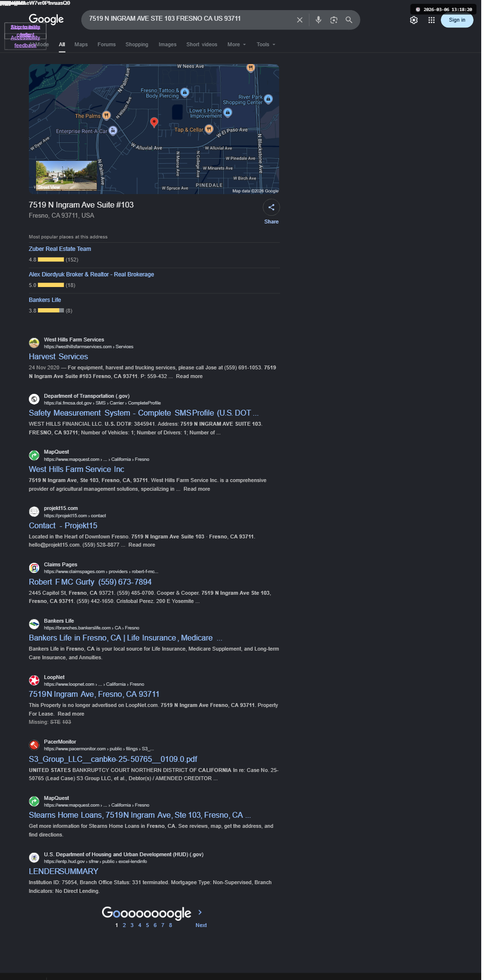The height and width of the screenshot is (980, 487).
Task: Switch to the Images tab
Action: click(167, 44)
